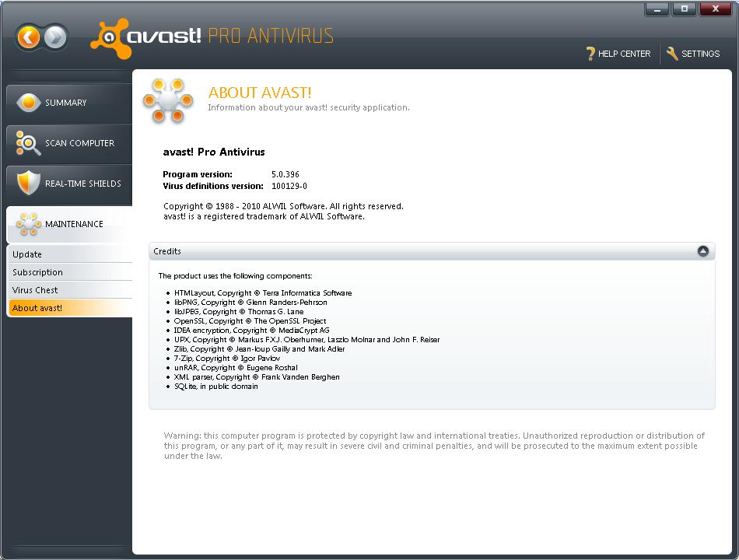The image size is (739, 560).
Task: Maximize the avast! window
Action: click(x=685, y=9)
